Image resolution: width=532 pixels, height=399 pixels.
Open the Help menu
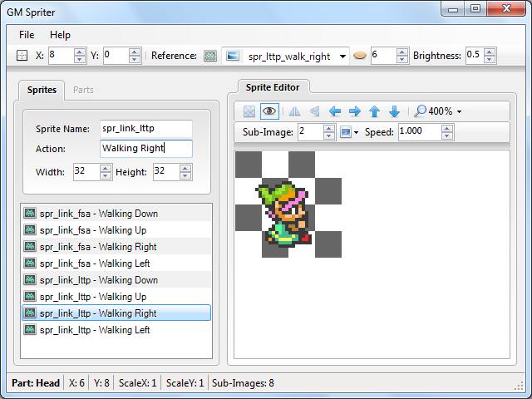pyautogui.click(x=60, y=35)
